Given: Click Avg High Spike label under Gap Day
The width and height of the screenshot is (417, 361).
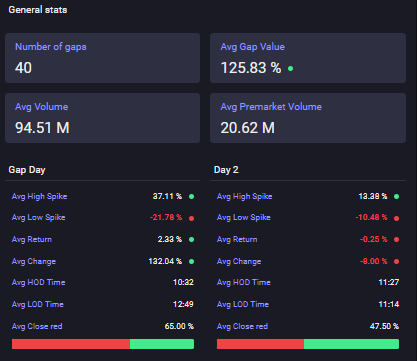Looking at the screenshot, I should point(39,197).
